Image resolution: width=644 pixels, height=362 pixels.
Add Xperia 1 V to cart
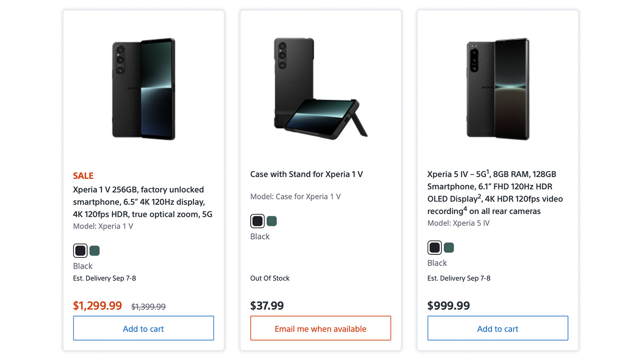[x=143, y=329]
